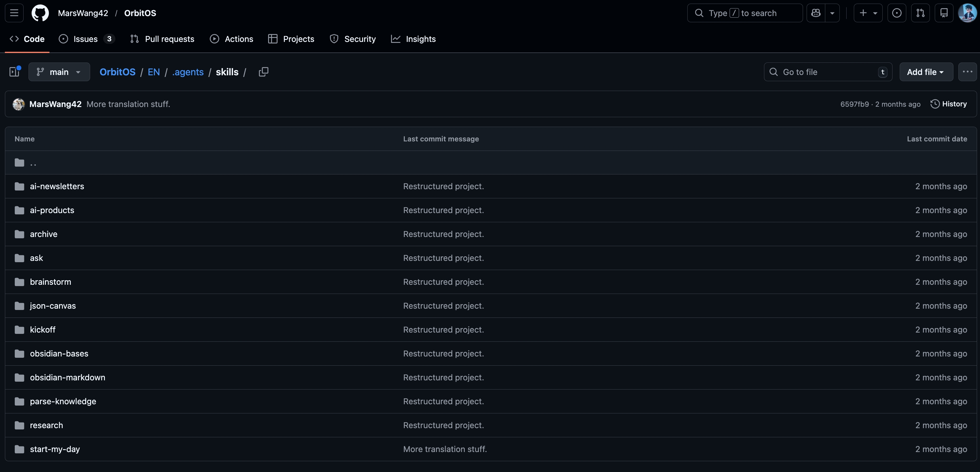Viewport: 980px width, 472px height.
Task: Expand the main branch selector dropdown
Action: (59, 72)
